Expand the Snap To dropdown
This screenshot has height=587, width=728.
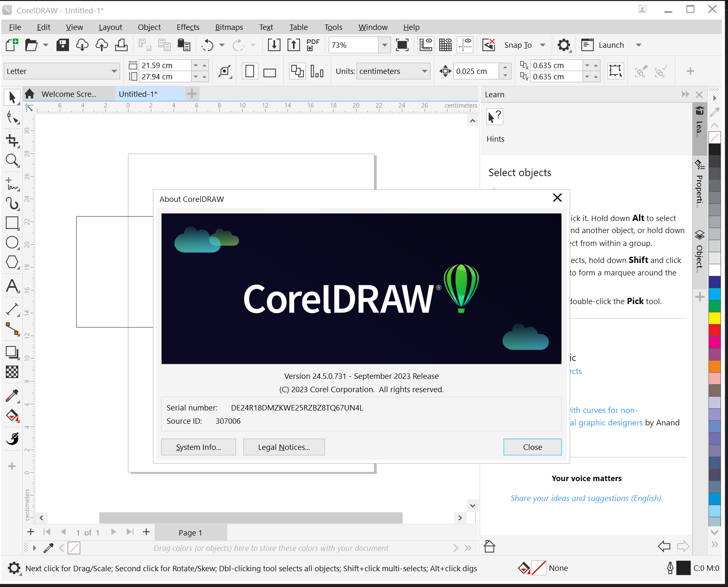pyautogui.click(x=543, y=45)
